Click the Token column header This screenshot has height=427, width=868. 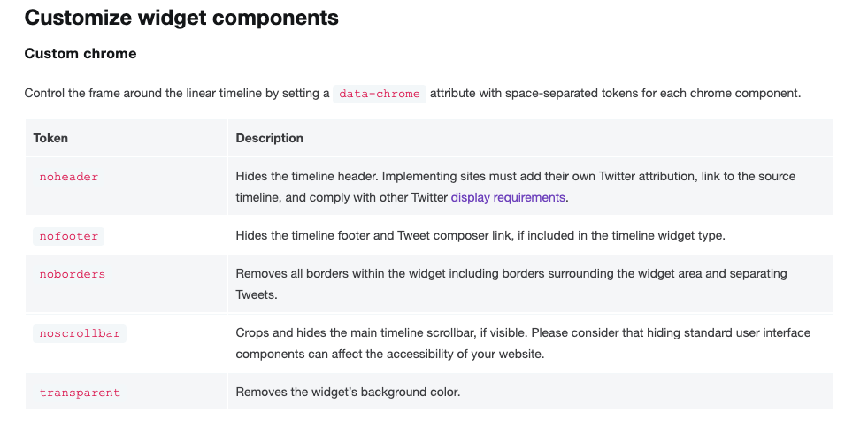50,138
